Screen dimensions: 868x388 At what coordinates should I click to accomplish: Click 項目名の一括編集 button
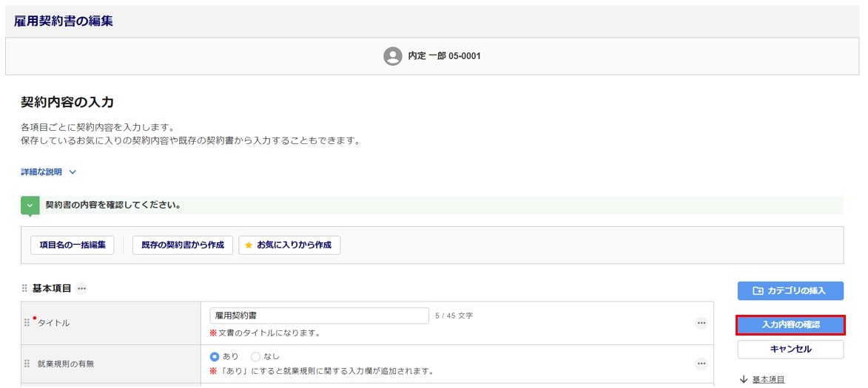[73, 245]
